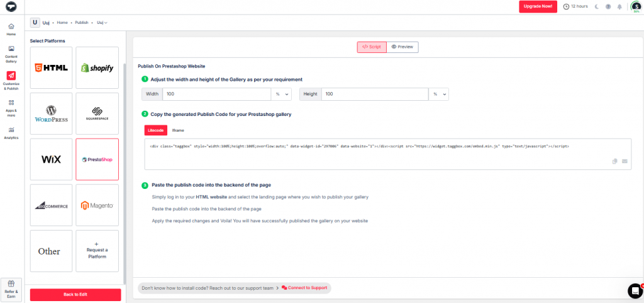
Task: Select the Squarespace platform tile
Action: [97, 113]
